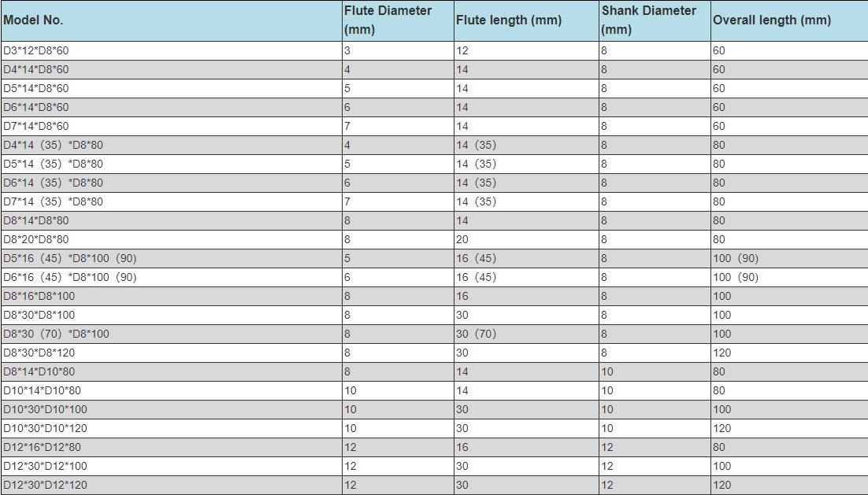
Task: Select model D3*12*D8*60 cell
Action: tap(172, 51)
